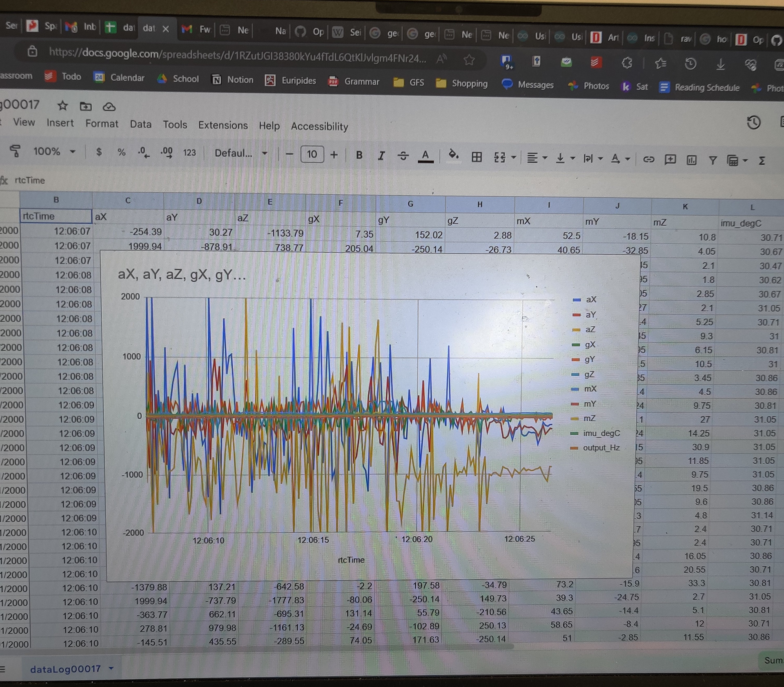Image resolution: width=784 pixels, height=687 pixels.
Task: Open the Accessibility menu
Action: pos(319,127)
